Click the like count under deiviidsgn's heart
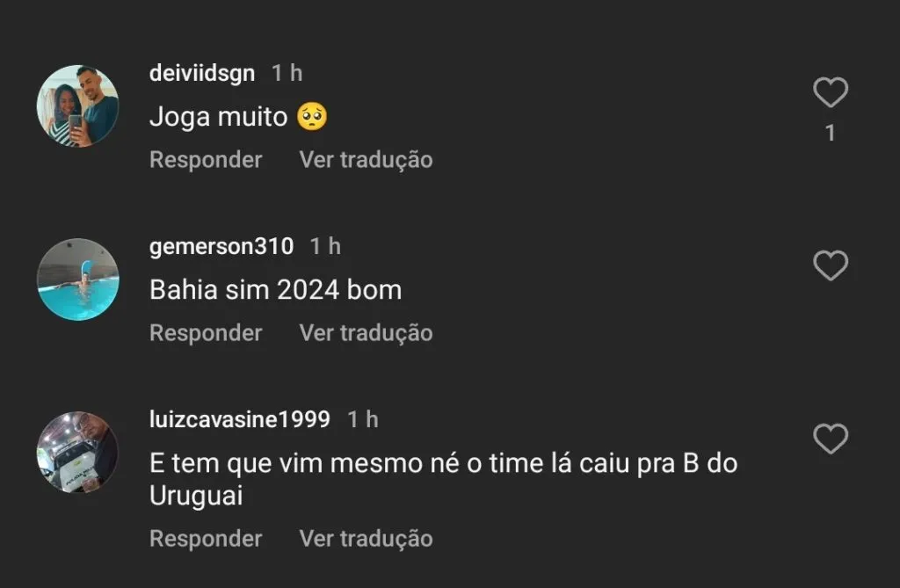This screenshot has width=900, height=588. click(830, 134)
